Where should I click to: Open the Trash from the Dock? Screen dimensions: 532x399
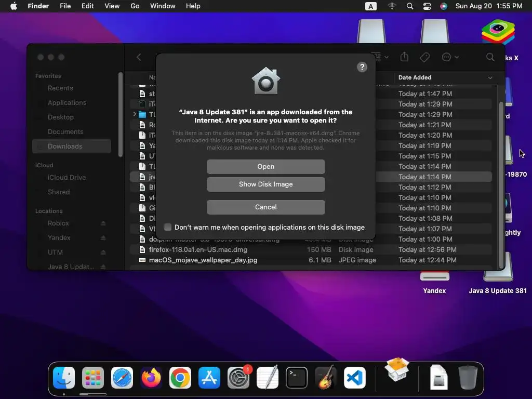468,378
